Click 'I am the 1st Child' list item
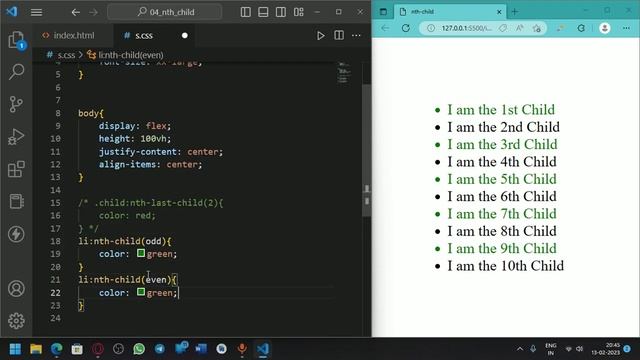Image resolution: width=640 pixels, height=360 pixels. (x=501, y=109)
